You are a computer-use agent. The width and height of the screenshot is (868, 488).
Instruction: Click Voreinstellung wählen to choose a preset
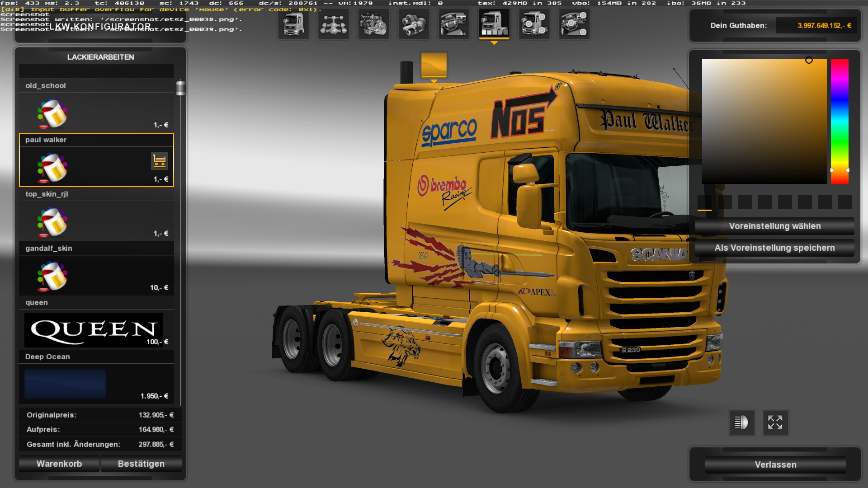click(774, 226)
